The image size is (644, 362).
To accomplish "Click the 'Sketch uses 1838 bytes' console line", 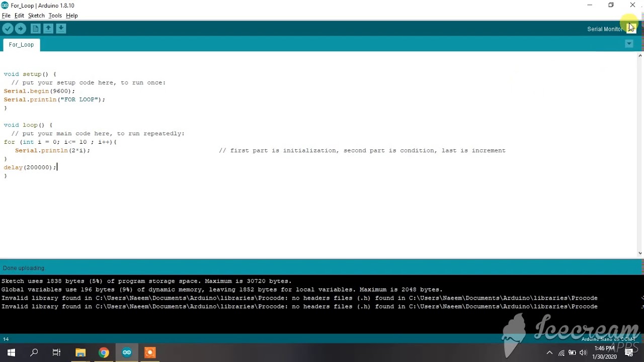I will point(146,281).
